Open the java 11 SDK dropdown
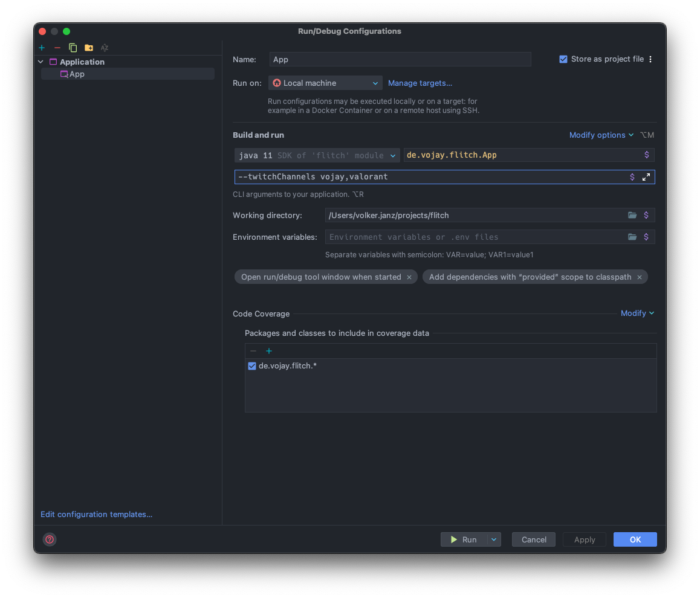 click(x=394, y=155)
